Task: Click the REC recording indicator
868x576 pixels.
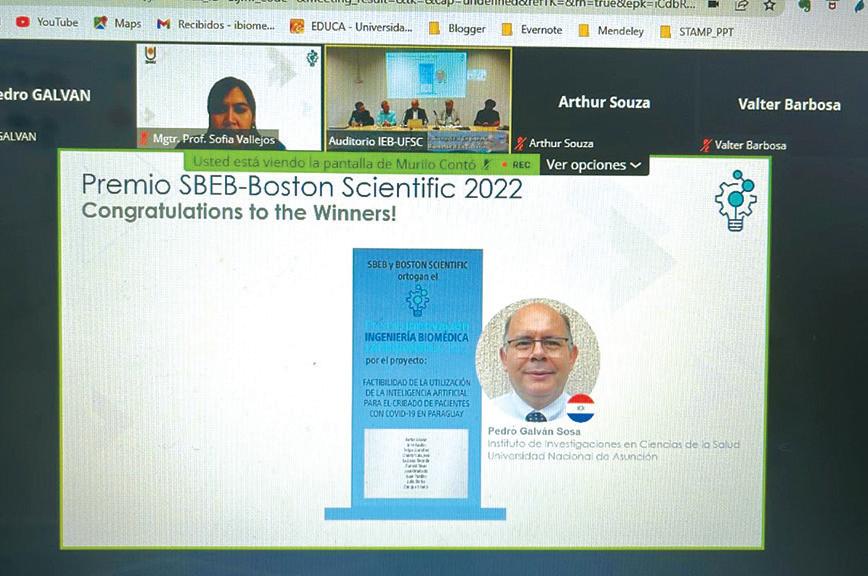Action: pyautogui.click(x=516, y=164)
